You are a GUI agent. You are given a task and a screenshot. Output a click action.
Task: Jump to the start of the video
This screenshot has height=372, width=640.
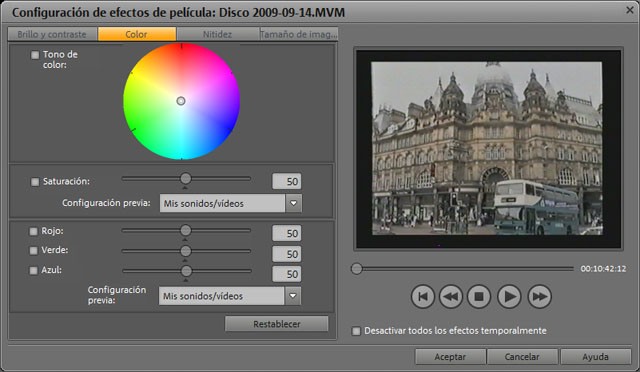(422, 296)
